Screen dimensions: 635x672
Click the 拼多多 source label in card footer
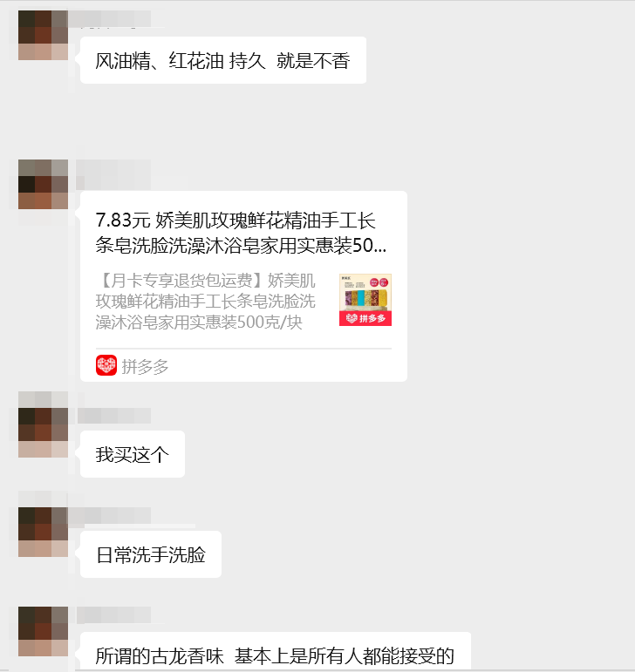pyautogui.click(x=145, y=367)
